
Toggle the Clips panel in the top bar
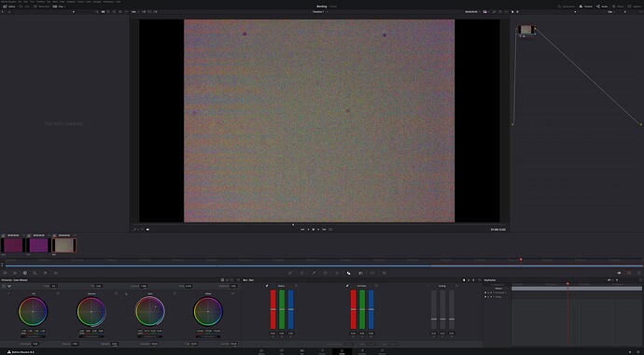tap(60, 7)
